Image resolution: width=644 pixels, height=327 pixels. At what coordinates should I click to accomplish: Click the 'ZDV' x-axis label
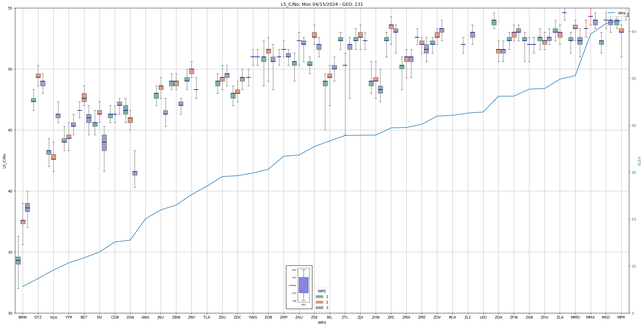click(x=437, y=317)
